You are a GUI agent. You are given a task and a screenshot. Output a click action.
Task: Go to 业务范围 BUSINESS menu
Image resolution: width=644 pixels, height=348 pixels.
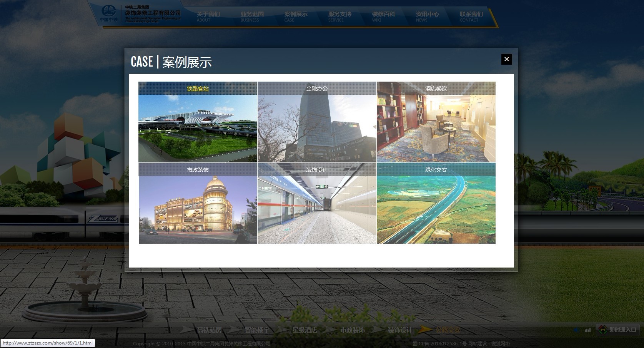tap(252, 17)
